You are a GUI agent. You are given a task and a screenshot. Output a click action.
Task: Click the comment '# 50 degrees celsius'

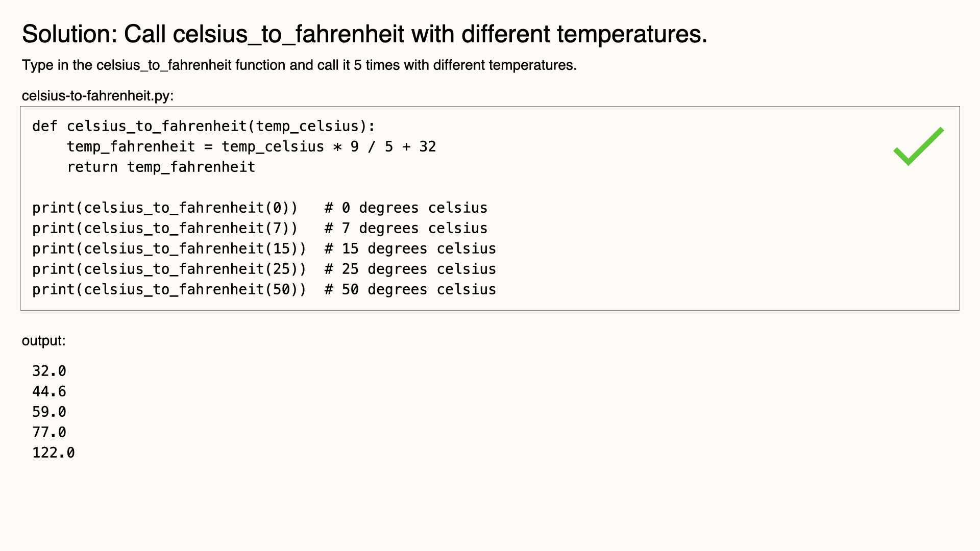[410, 290]
